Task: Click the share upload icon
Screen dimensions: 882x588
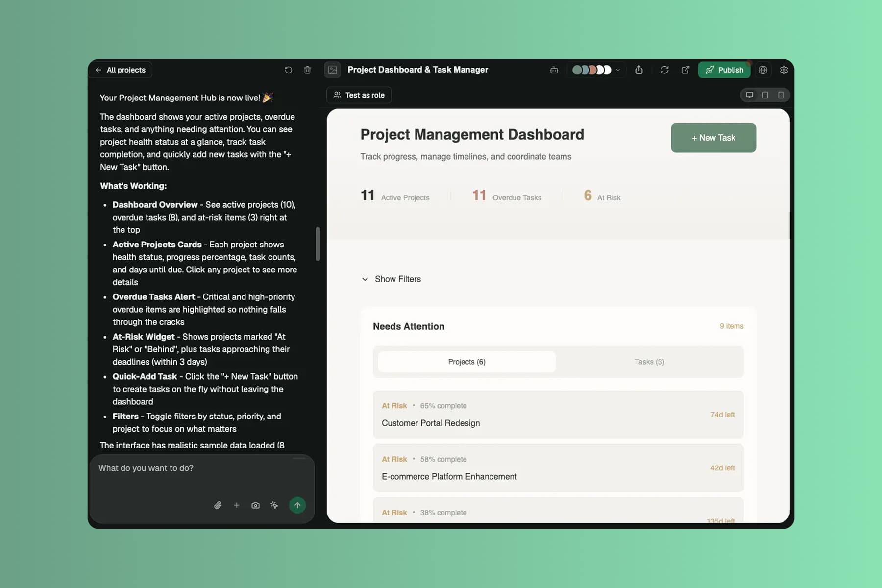Action: tap(639, 70)
